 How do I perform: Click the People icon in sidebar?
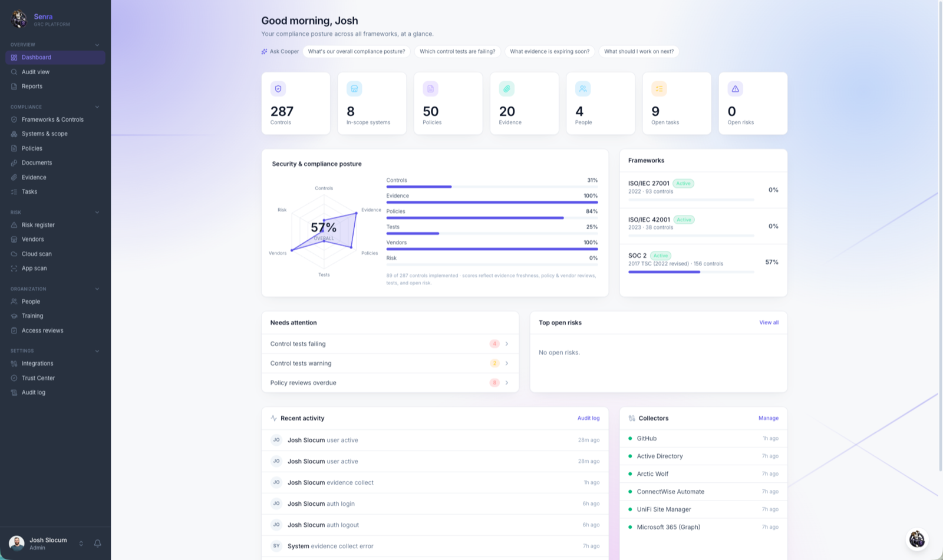tap(14, 301)
